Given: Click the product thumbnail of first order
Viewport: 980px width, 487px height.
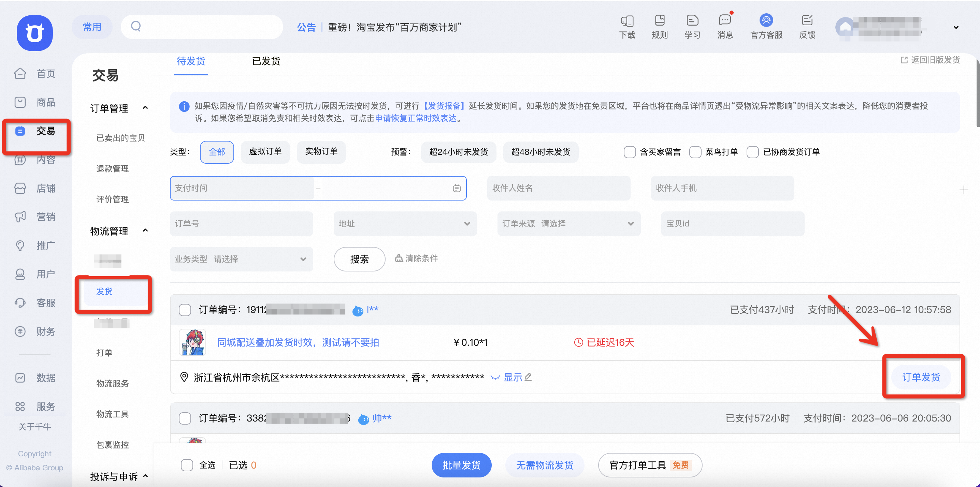Looking at the screenshot, I should (192, 342).
